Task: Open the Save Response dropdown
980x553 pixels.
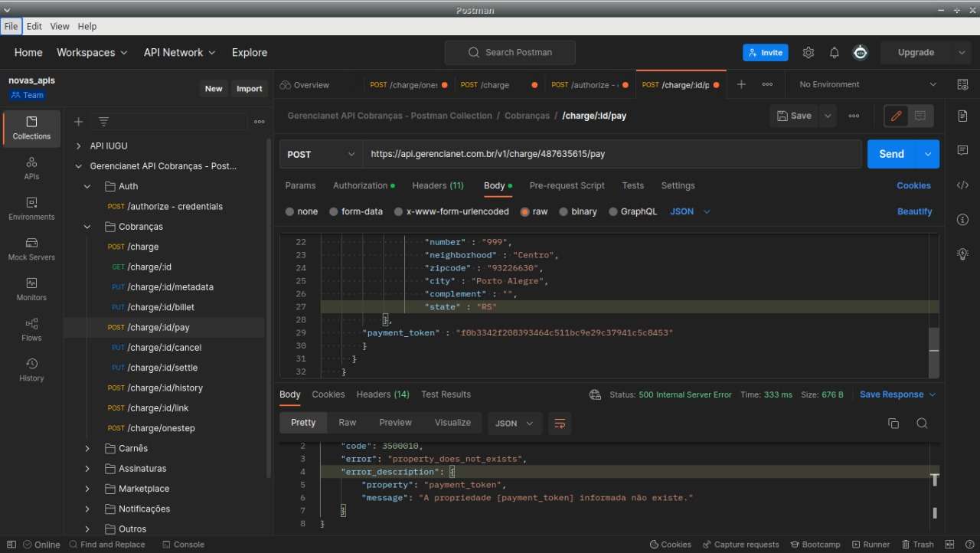Action: tap(897, 394)
